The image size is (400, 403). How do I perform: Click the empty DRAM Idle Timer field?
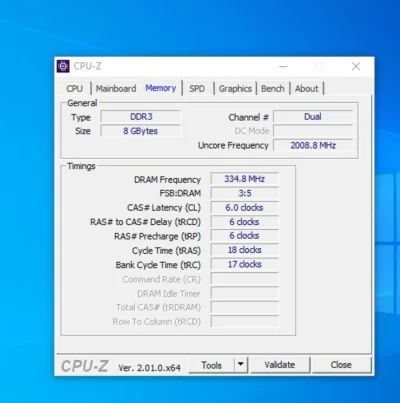click(244, 293)
